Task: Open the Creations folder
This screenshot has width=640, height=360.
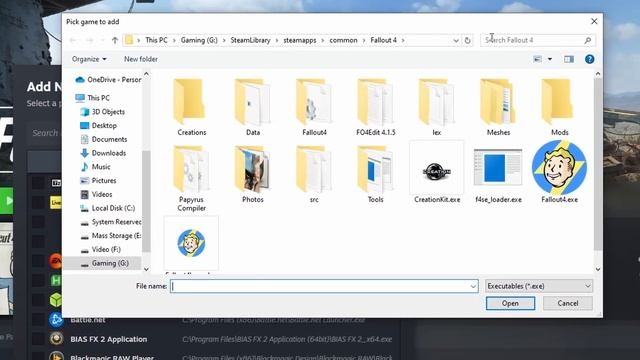Action: click(191, 107)
